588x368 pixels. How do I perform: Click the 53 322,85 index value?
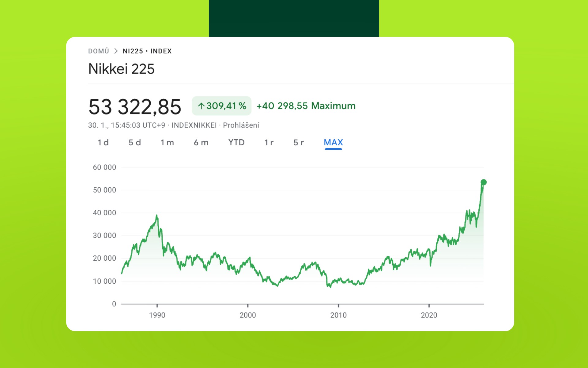(x=135, y=107)
